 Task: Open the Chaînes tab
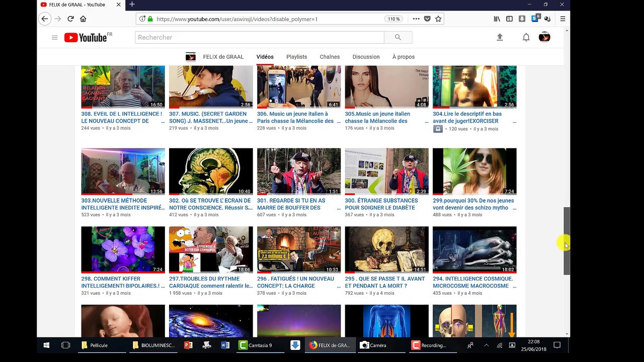coord(330,57)
